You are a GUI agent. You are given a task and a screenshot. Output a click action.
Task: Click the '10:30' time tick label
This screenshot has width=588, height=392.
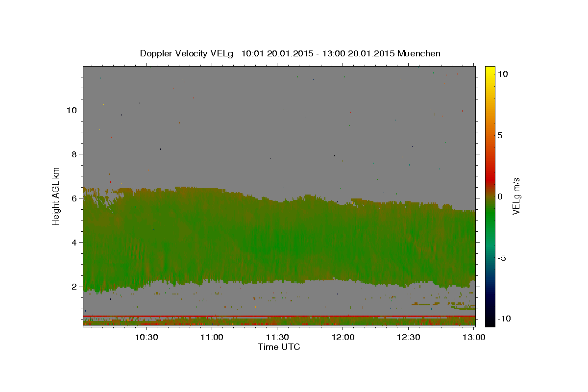147,338
